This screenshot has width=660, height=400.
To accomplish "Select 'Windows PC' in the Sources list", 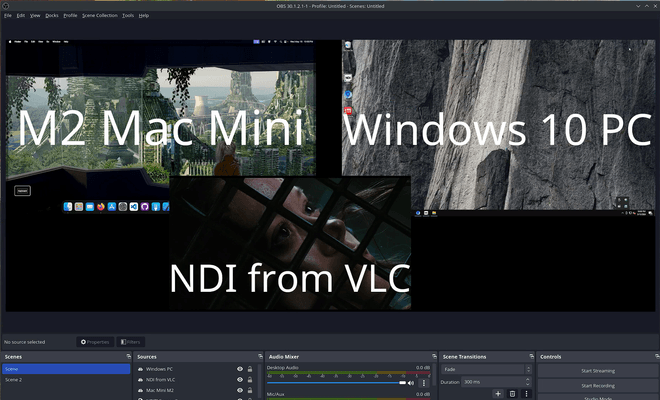I will [159, 369].
